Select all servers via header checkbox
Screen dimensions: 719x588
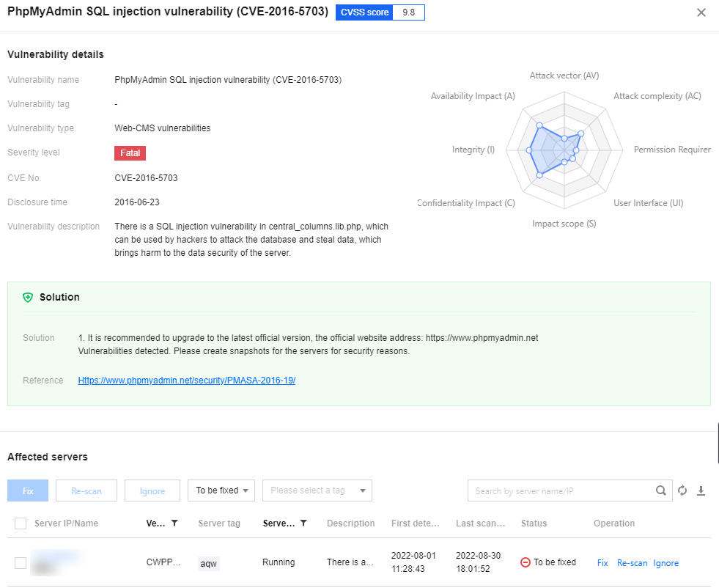click(21, 523)
